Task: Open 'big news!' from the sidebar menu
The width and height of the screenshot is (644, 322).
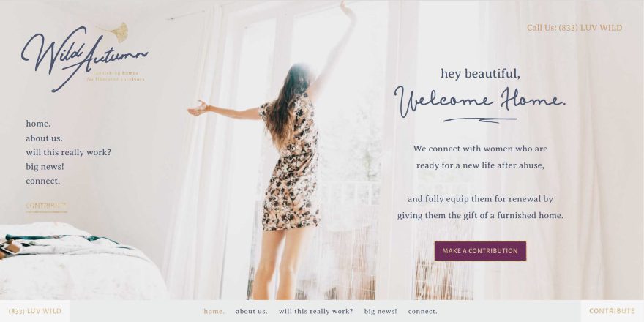Action: pyautogui.click(x=45, y=167)
